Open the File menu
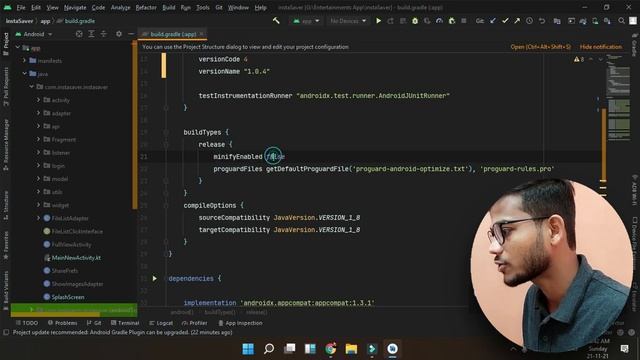Viewport: 640px width, 360px height. 21,7
